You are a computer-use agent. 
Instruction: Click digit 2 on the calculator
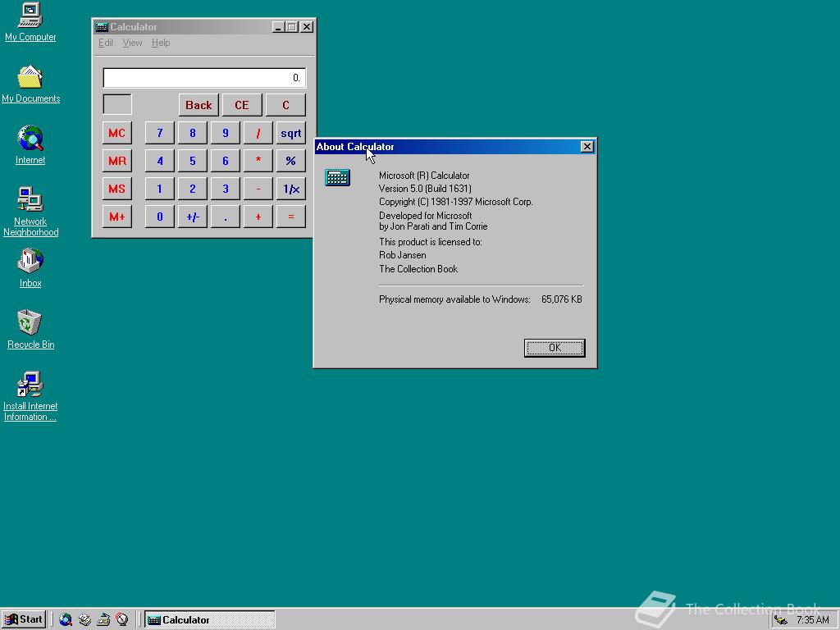[192, 189]
